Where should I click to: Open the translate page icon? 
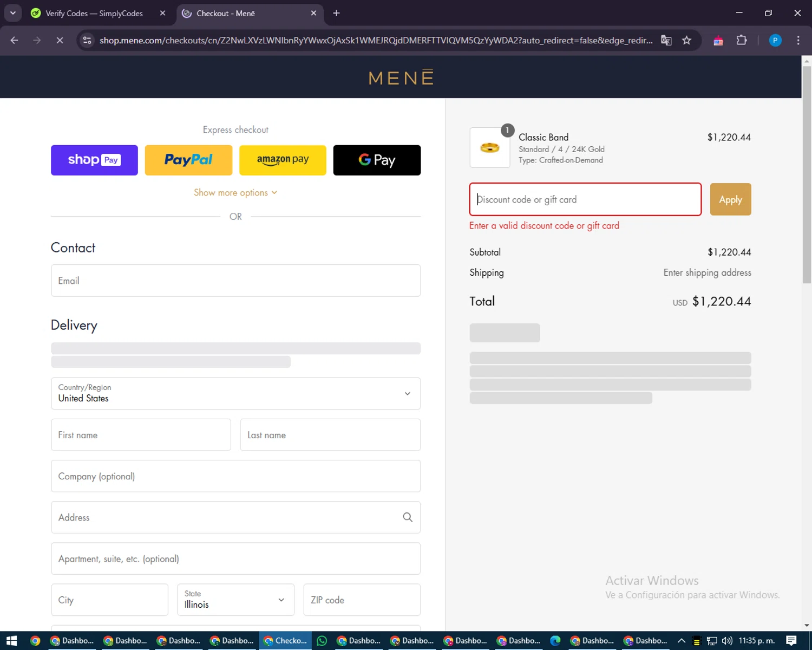[x=666, y=40]
